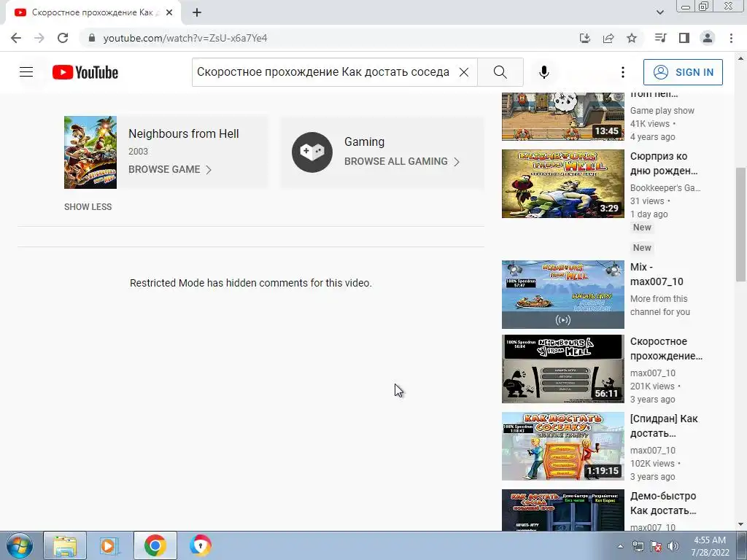Close the Скоростное прохождение tab
This screenshot has height=560, width=747.
[x=169, y=13]
